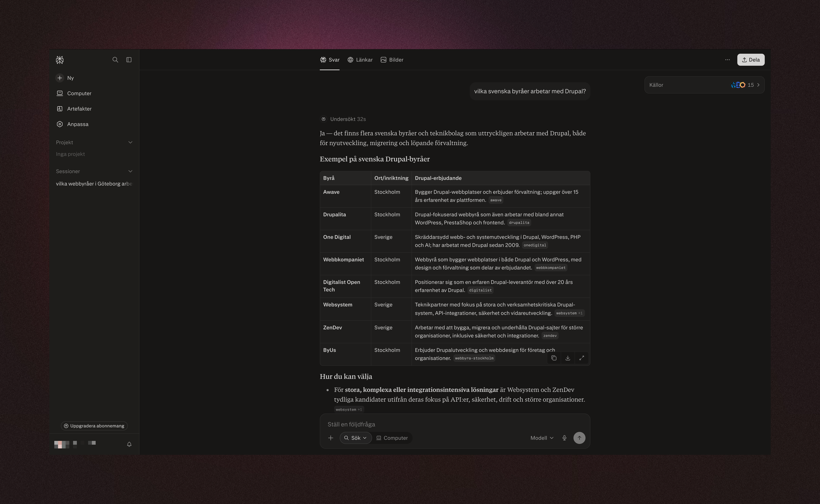Image resolution: width=820 pixels, height=504 pixels.
Task: Open the Modell dropdown
Action: (542, 438)
